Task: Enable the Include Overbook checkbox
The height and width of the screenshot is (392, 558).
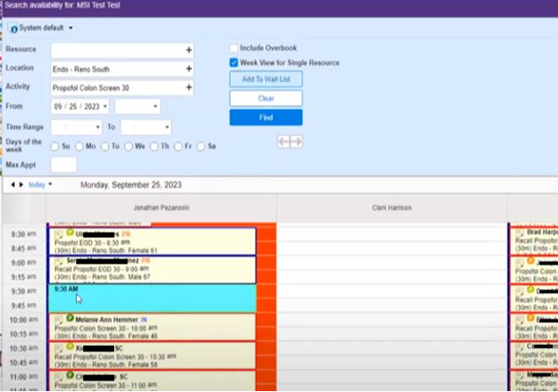Action: 234,48
